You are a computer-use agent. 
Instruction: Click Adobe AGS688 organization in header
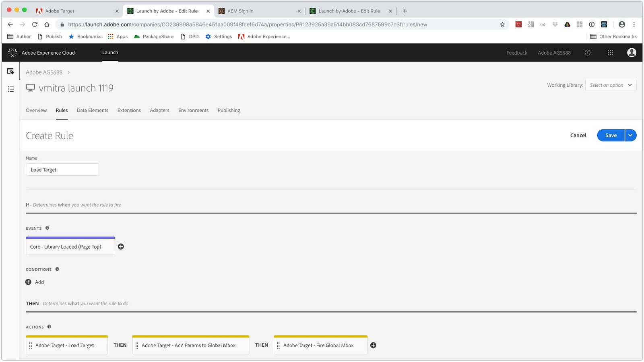(554, 53)
